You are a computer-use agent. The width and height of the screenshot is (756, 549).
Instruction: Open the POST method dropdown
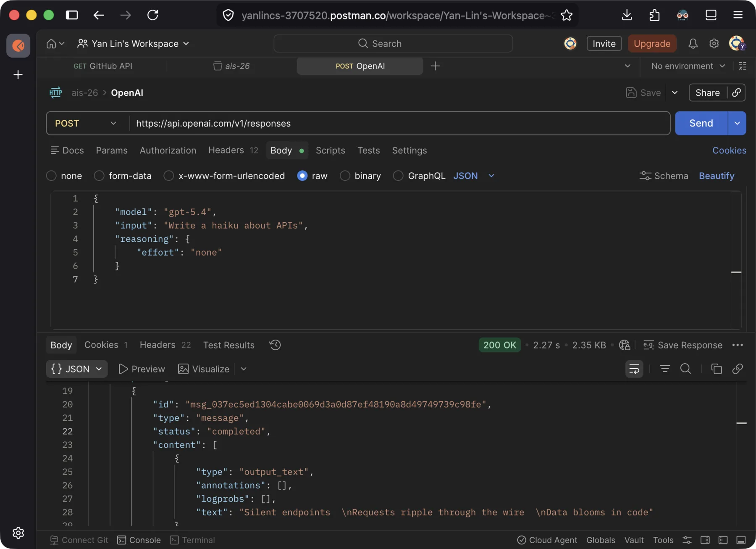pos(86,123)
